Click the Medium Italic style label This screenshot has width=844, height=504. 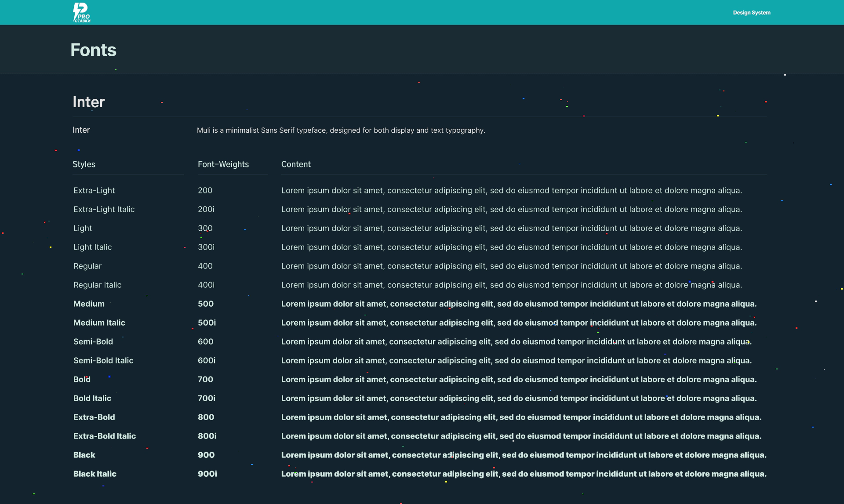tap(99, 323)
